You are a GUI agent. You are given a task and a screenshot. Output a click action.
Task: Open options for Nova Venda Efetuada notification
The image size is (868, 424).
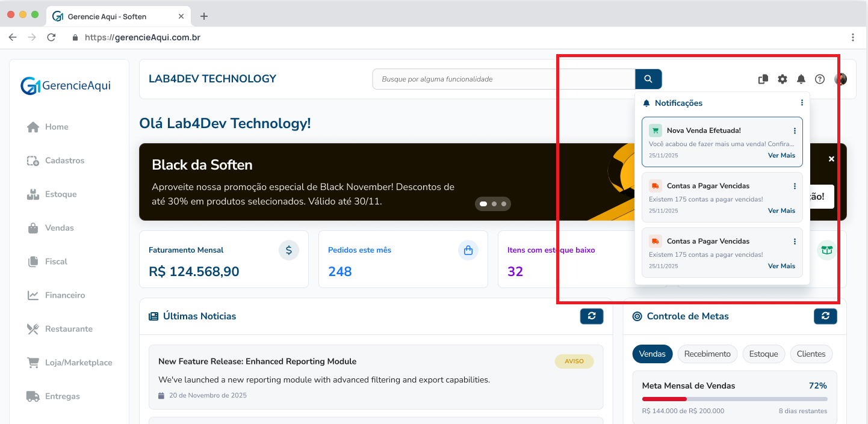click(795, 131)
